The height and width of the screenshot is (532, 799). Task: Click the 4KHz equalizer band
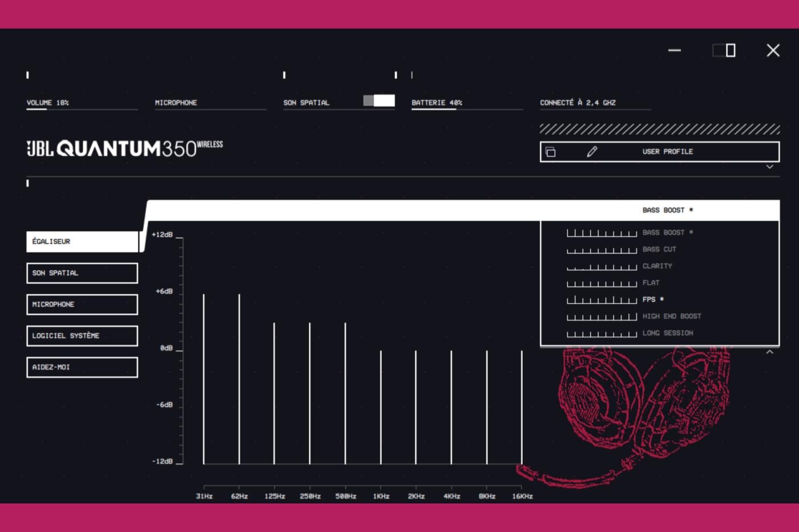coord(451,408)
